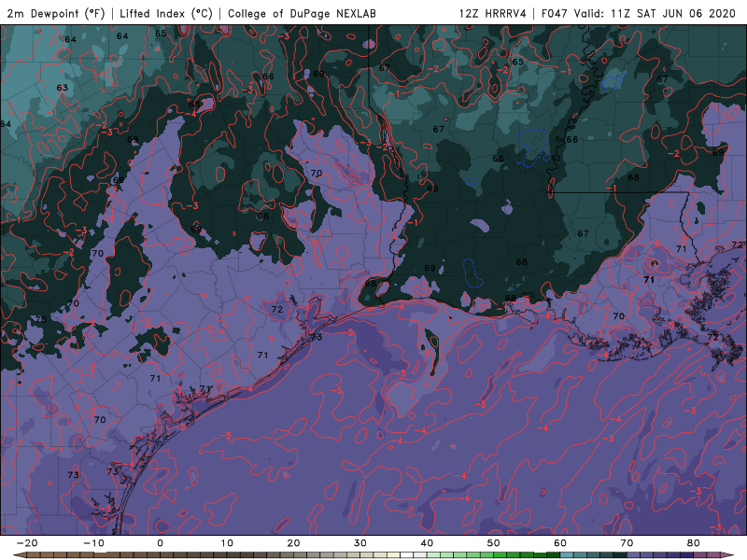Click the "F047" forecast hour label
747x560 pixels.
point(555,13)
